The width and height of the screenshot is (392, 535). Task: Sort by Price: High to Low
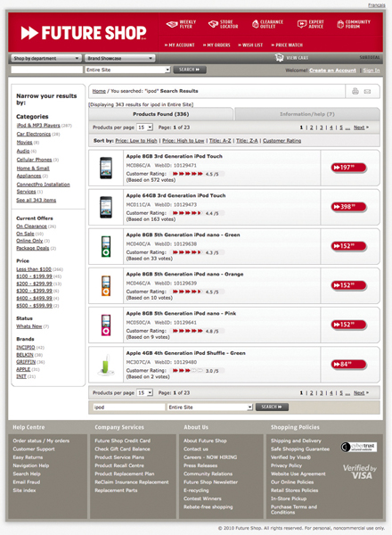pos(183,141)
